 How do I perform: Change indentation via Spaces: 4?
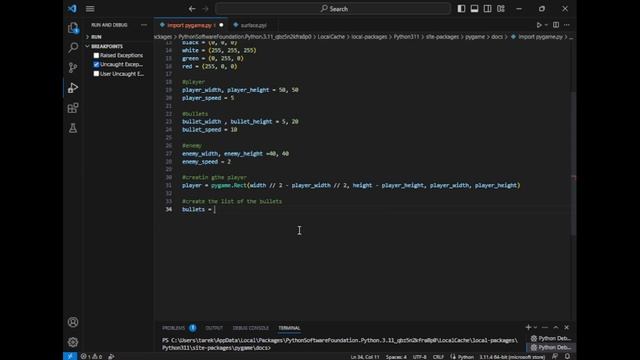(396, 357)
